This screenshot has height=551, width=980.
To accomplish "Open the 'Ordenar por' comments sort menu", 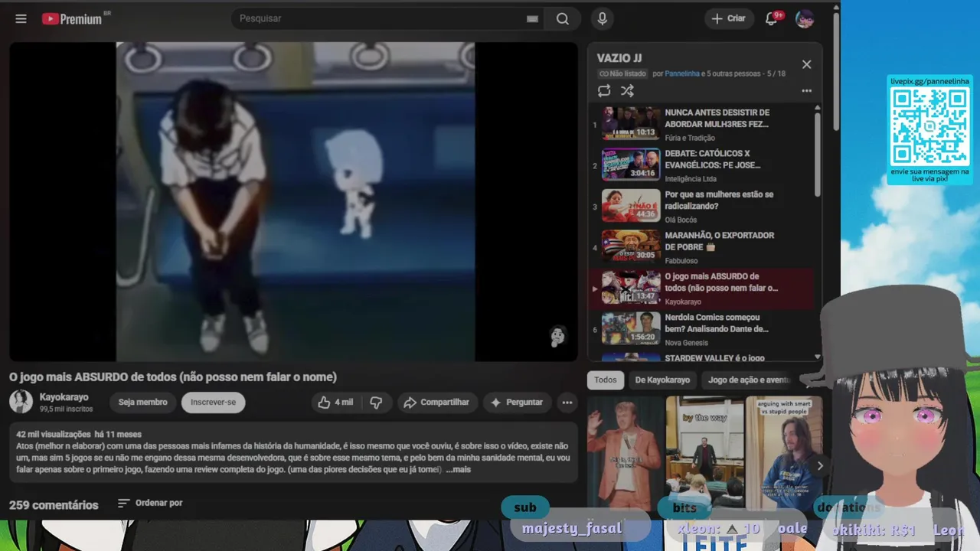I will pyautogui.click(x=150, y=503).
